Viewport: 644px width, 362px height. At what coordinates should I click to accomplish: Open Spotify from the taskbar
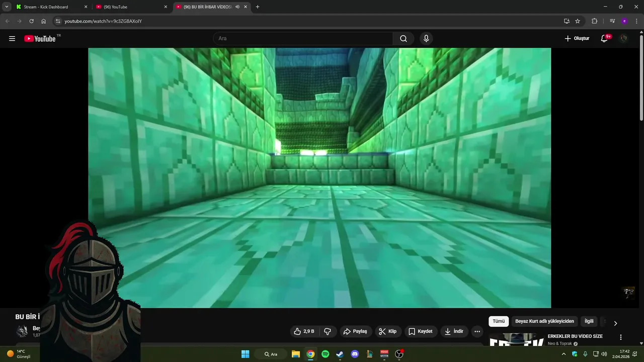click(x=325, y=354)
